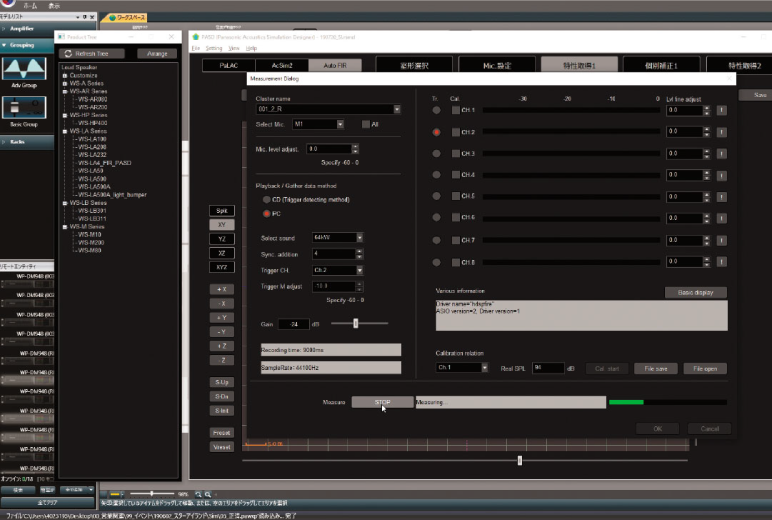Select CD trigger detecting method radio
The image size is (772, 520).
(266, 200)
